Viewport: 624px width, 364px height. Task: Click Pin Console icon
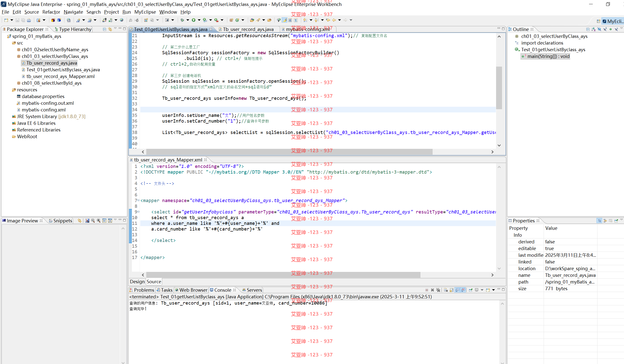(x=471, y=290)
